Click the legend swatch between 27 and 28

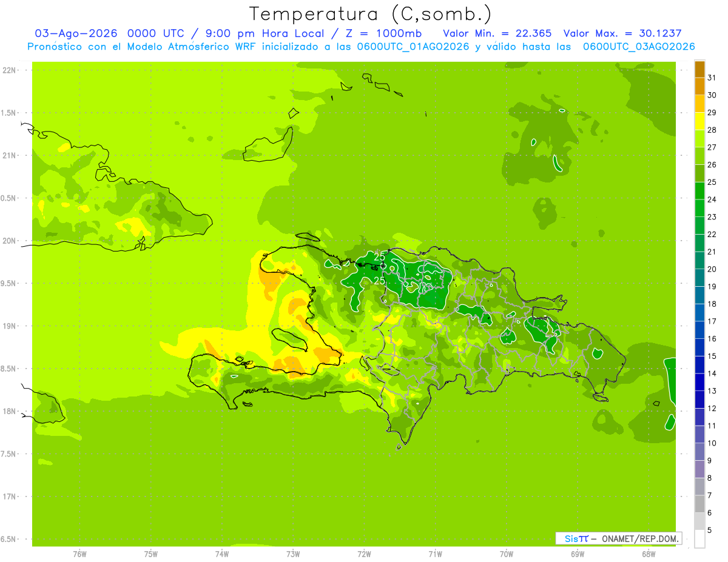[x=699, y=139]
